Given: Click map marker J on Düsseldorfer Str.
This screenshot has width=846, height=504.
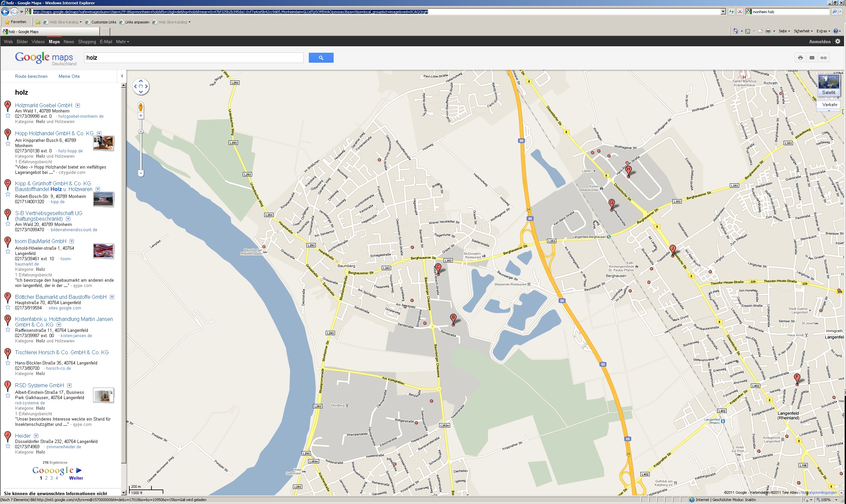Looking at the screenshot, I should (672, 250).
